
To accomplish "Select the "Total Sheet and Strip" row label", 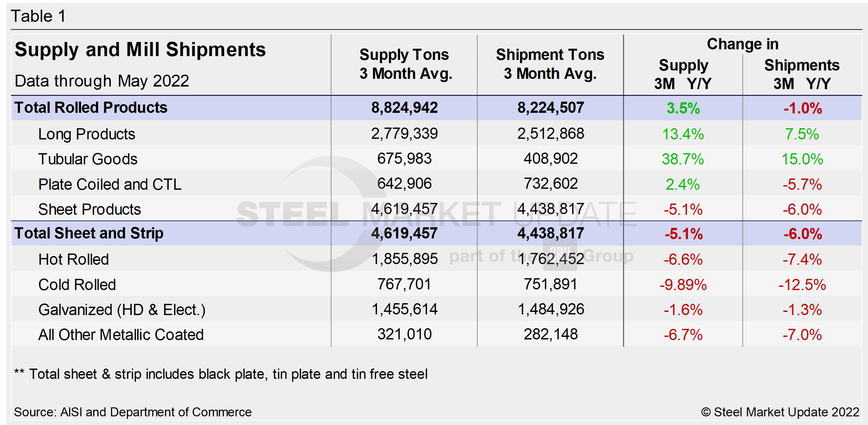I will [x=88, y=233].
